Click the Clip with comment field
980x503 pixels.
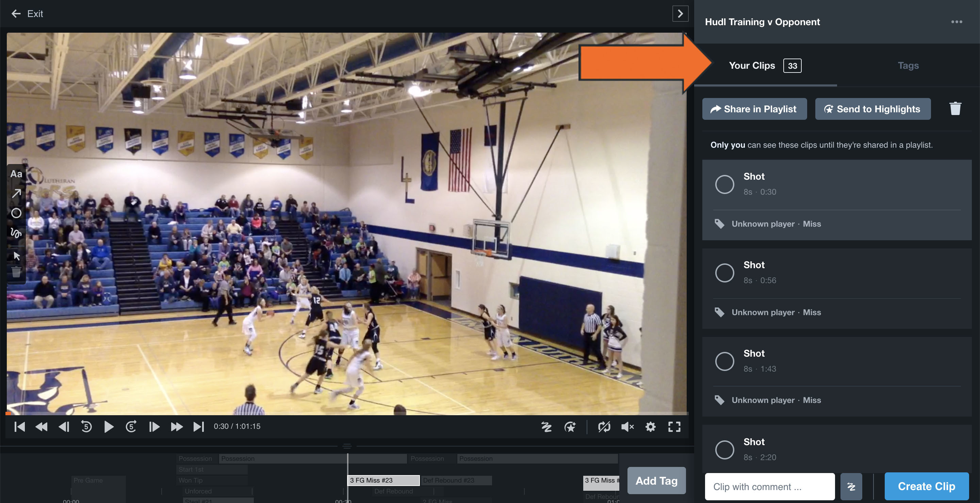coord(769,486)
